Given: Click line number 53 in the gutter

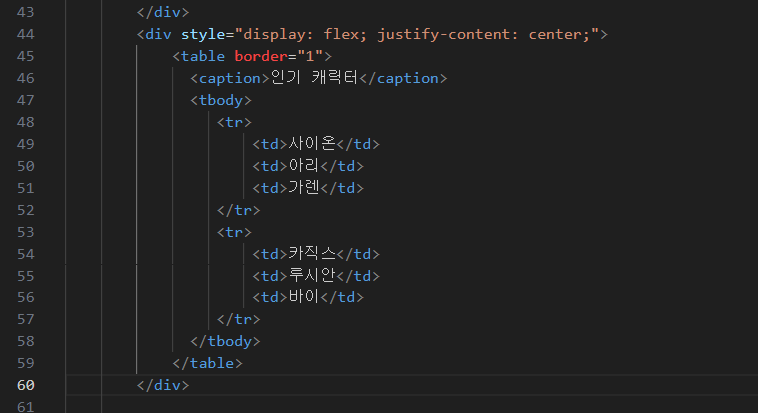Looking at the screenshot, I should (x=26, y=232).
